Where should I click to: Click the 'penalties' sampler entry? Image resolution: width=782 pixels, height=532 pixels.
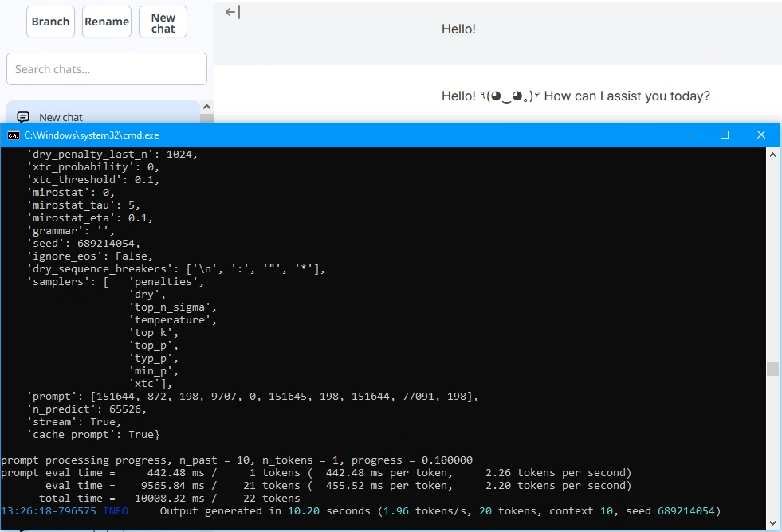(167, 282)
